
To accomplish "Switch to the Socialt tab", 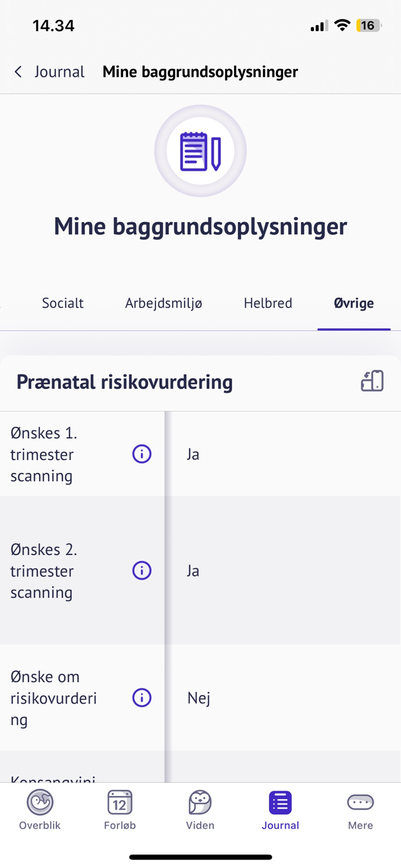I will point(63,303).
